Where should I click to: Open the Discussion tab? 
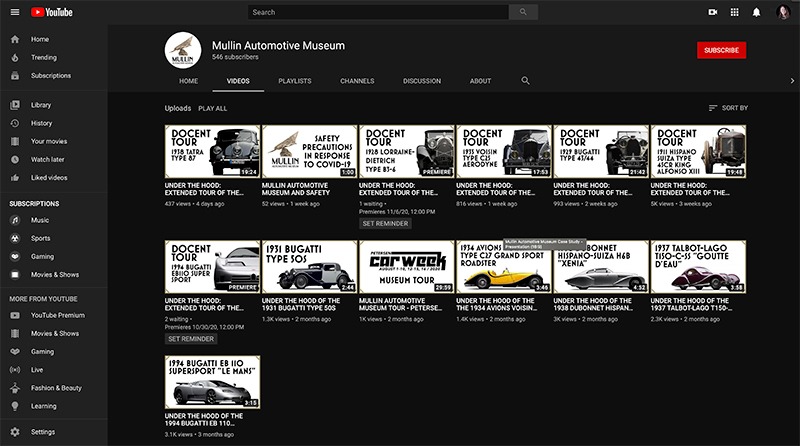click(422, 81)
